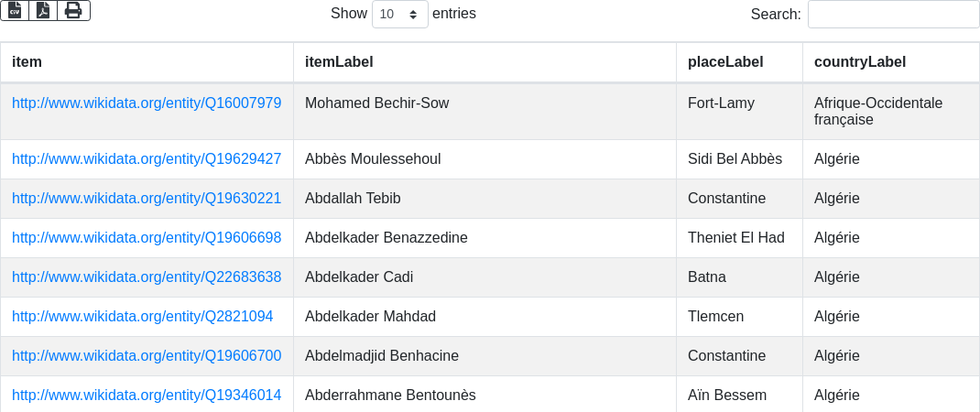
Task: Open the Show entries count dropdown
Action: point(400,14)
